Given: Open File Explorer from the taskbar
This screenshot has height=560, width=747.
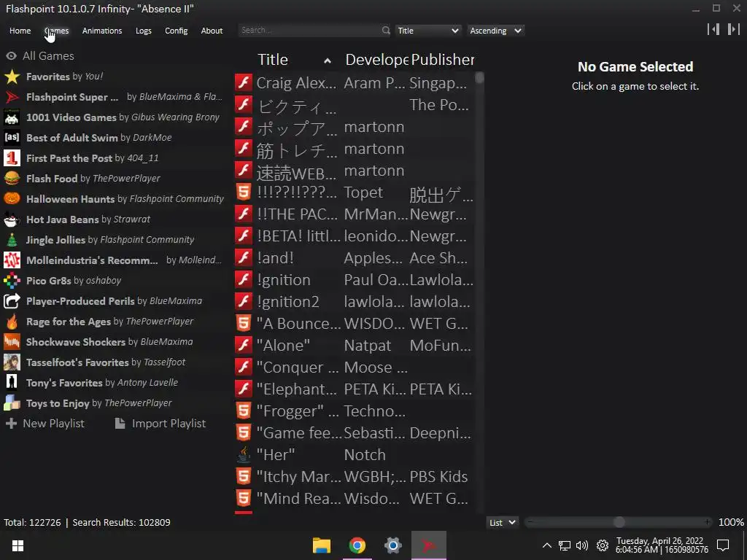Looking at the screenshot, I should (322, 545).
